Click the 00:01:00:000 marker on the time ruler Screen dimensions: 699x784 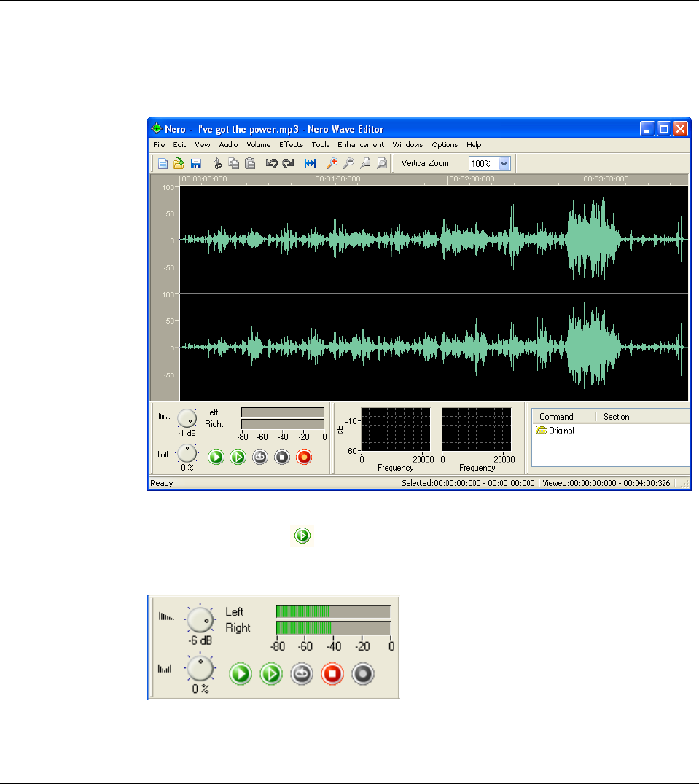337,179
